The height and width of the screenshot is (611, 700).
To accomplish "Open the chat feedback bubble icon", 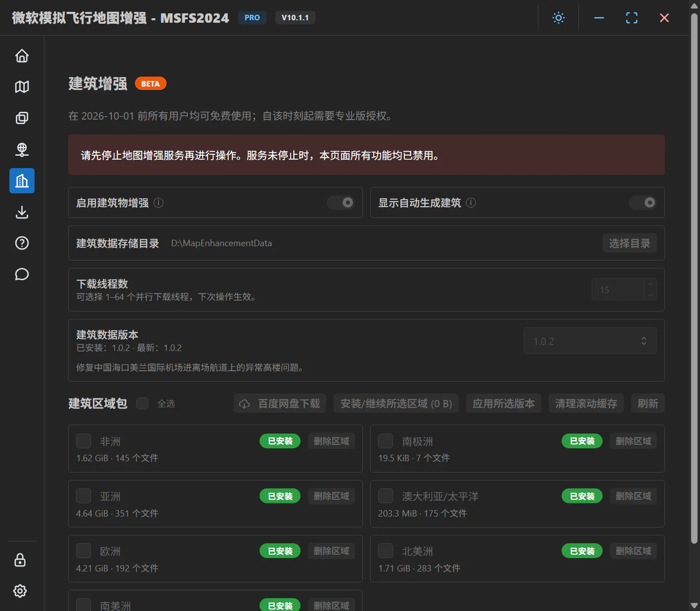I will pos(22,274).
